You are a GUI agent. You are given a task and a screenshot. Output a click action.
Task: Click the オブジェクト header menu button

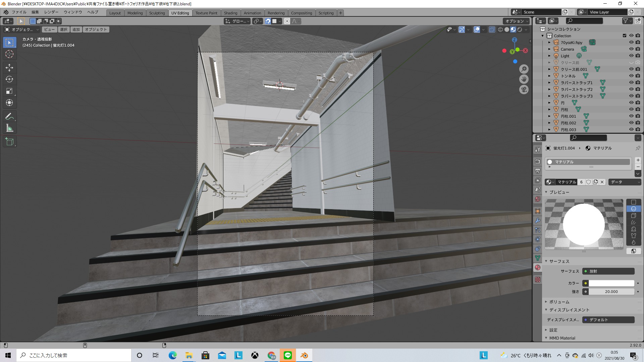96,29
